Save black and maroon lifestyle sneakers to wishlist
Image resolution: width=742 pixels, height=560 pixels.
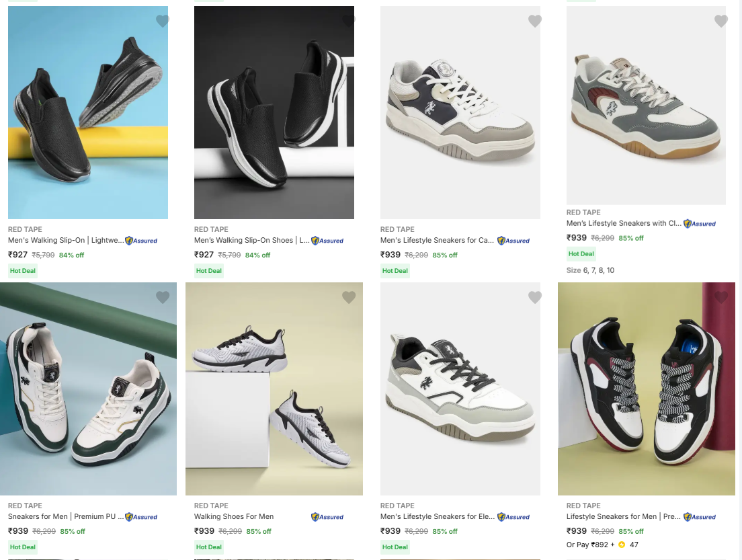coord(721,297)
